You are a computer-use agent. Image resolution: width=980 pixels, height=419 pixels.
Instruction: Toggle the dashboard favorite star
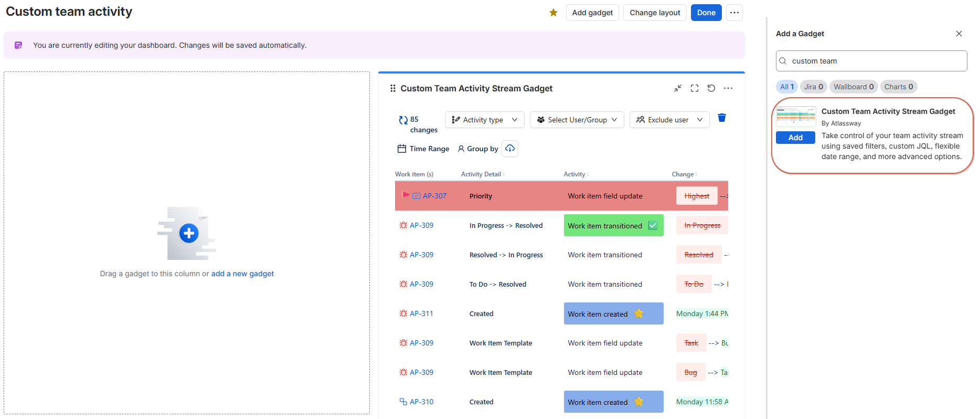[553, 13]
